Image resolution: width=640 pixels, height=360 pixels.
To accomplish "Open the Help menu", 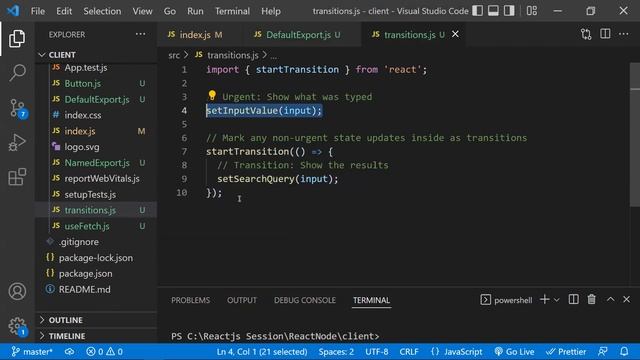I will tap(271, 11).
